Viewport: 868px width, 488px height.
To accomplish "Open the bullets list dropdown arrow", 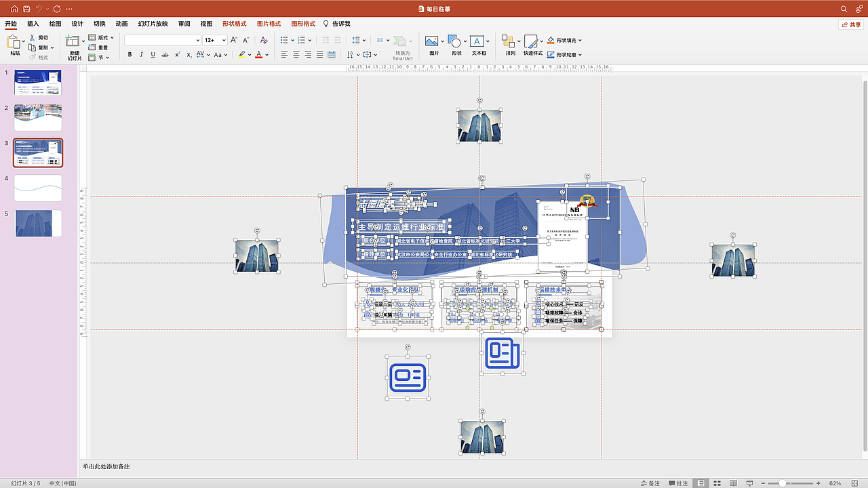I will pos(293,40).
